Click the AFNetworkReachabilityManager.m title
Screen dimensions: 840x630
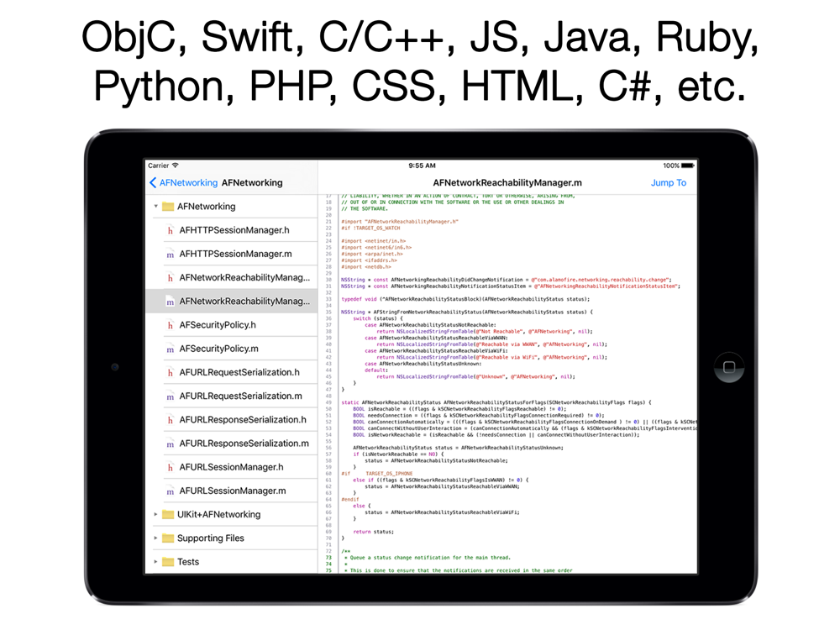[507, 182]
